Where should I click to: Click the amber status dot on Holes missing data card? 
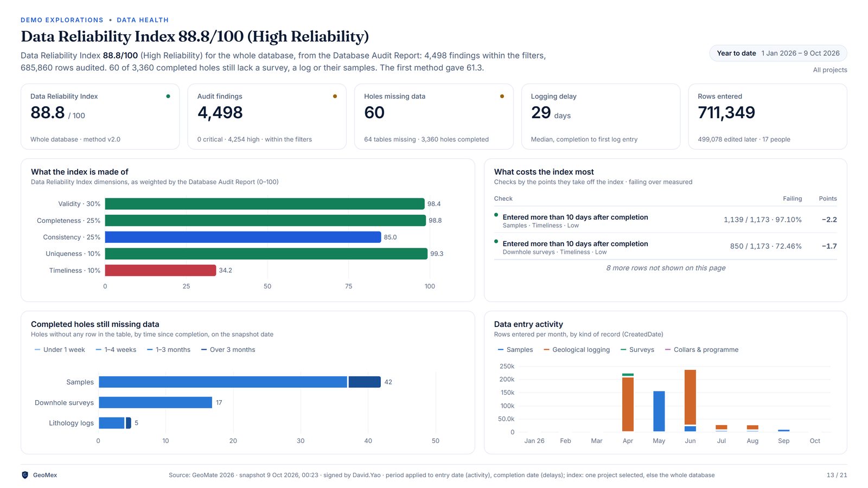502,97
